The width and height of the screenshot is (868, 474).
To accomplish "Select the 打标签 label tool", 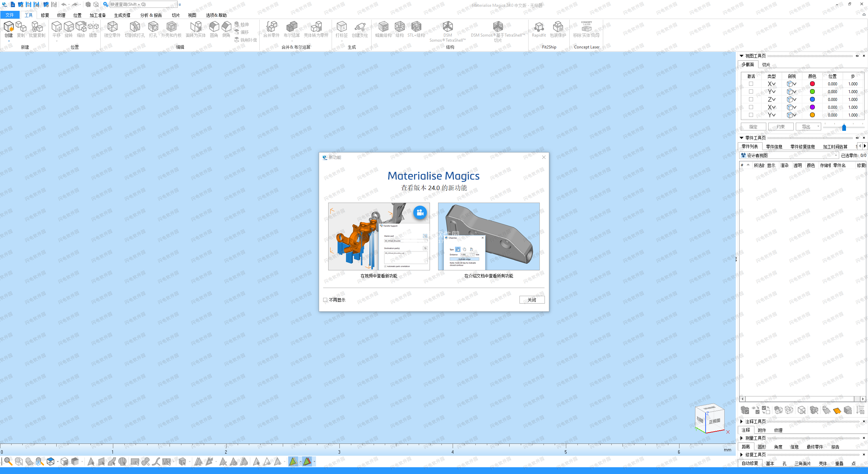I will pyautogui.click(x=341, y=29).
